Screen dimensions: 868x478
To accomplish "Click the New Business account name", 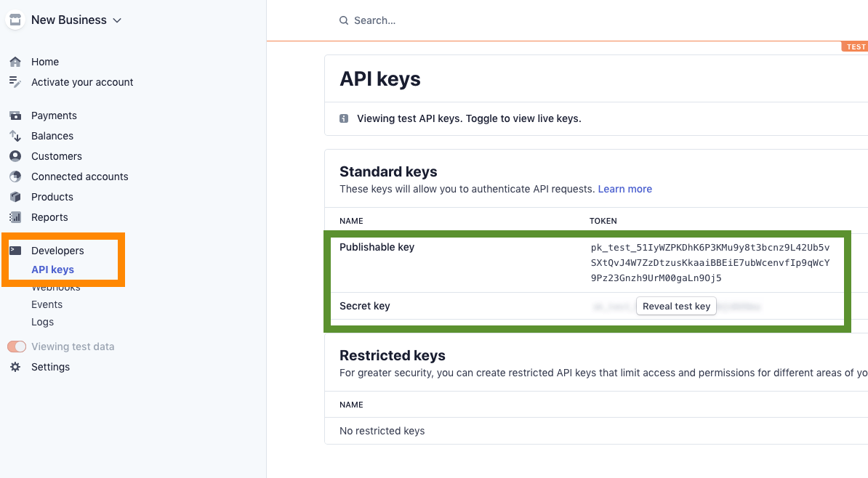I will (69, 20).
